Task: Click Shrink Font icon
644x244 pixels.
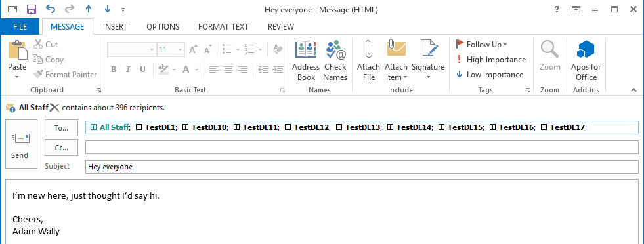Action: (208, 50)
